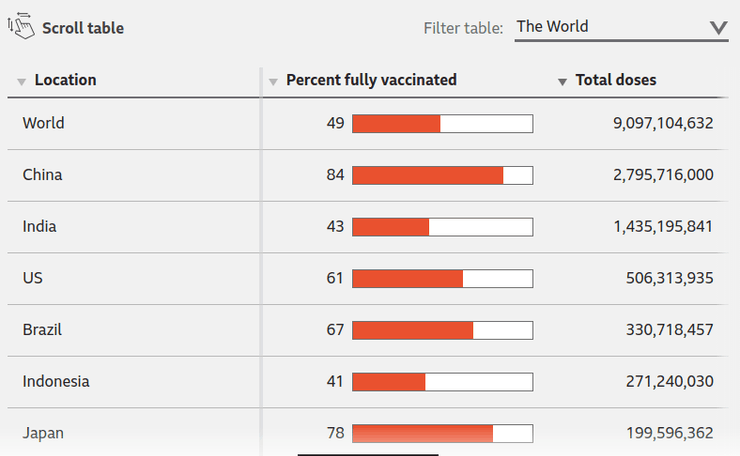Click the Total doses header label

coord(616,80)
